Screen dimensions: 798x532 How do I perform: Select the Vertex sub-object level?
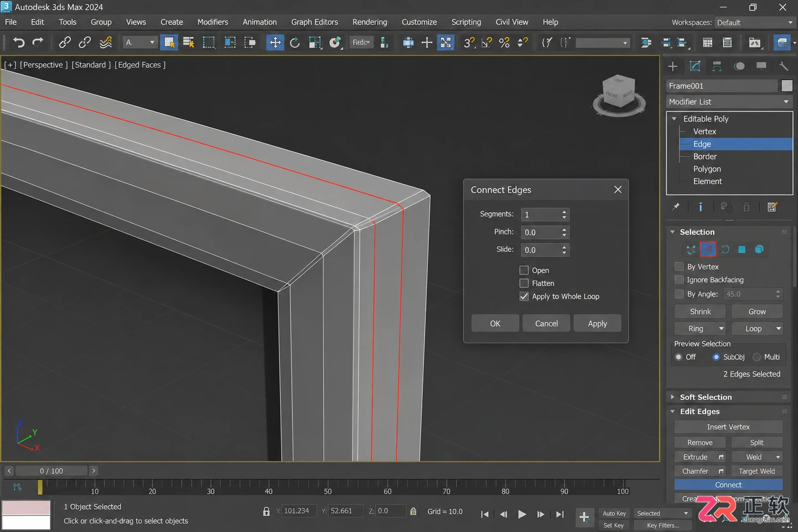click(x=705, y=132)
